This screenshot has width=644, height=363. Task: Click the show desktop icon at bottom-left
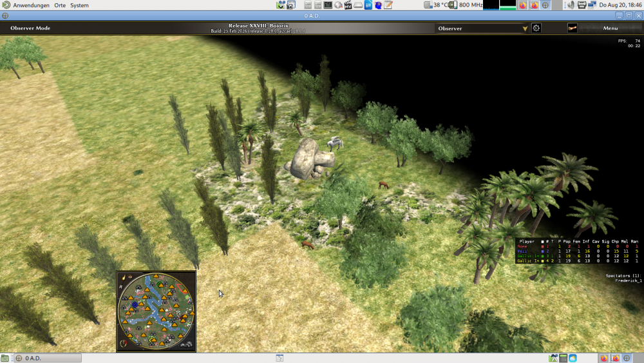click(5, 358)
